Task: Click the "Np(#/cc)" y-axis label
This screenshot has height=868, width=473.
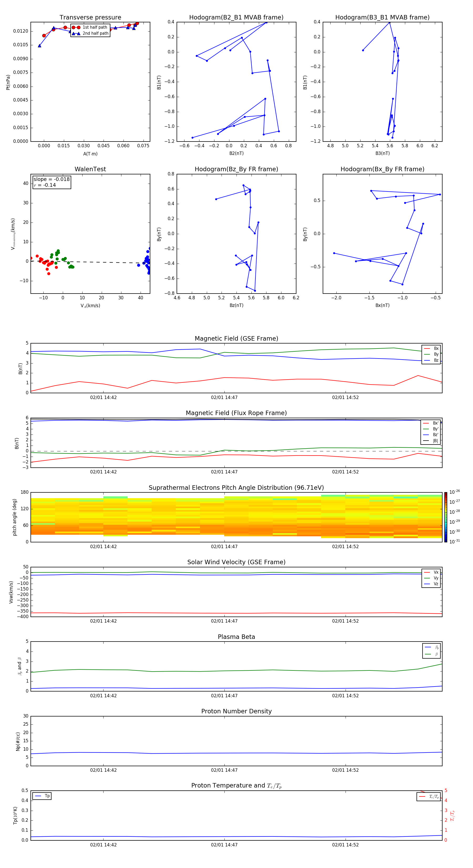Action: 18,741
